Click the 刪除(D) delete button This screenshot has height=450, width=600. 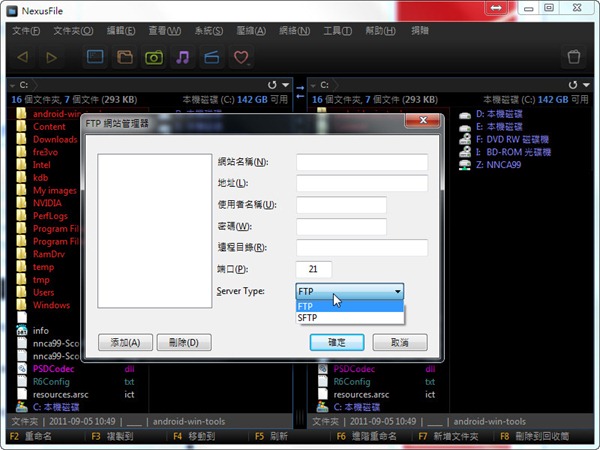click(x=184, y=342)
